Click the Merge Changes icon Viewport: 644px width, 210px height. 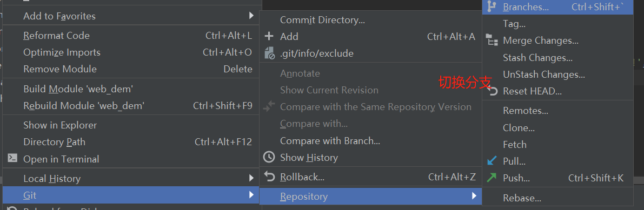492,40
